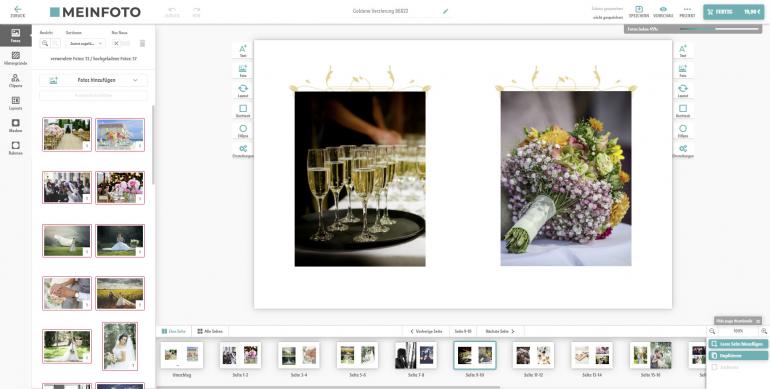Go to Nächste Seite

click(500, 332)
